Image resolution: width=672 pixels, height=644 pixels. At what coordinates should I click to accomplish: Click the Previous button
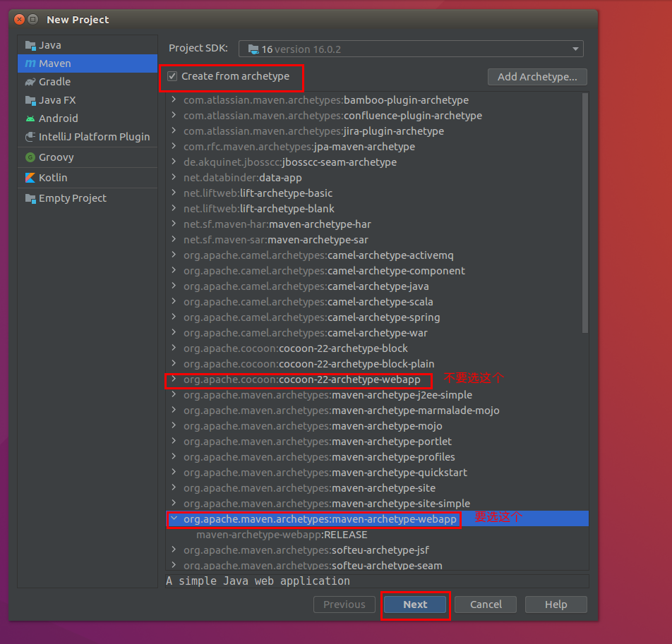tap(344, 604)
